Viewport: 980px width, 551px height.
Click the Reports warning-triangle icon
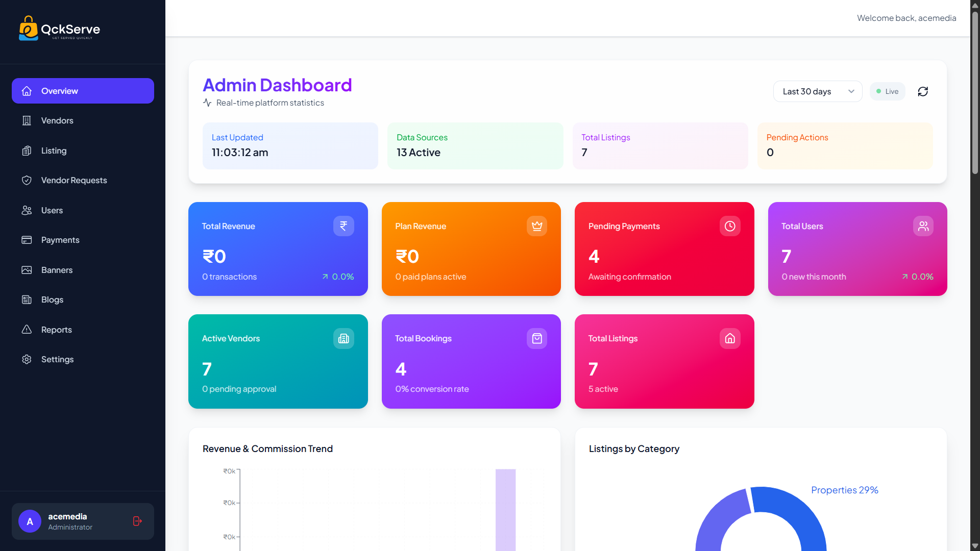pos(27,330)
